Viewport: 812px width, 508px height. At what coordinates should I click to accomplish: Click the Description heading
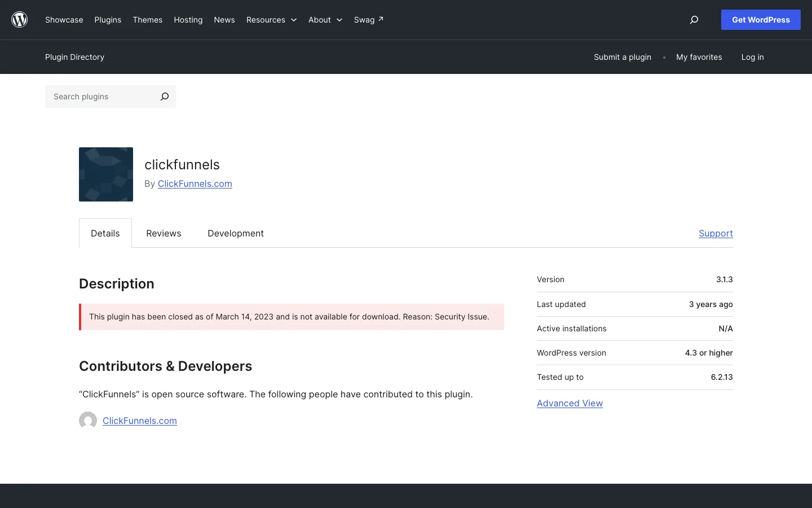(117, 283)
